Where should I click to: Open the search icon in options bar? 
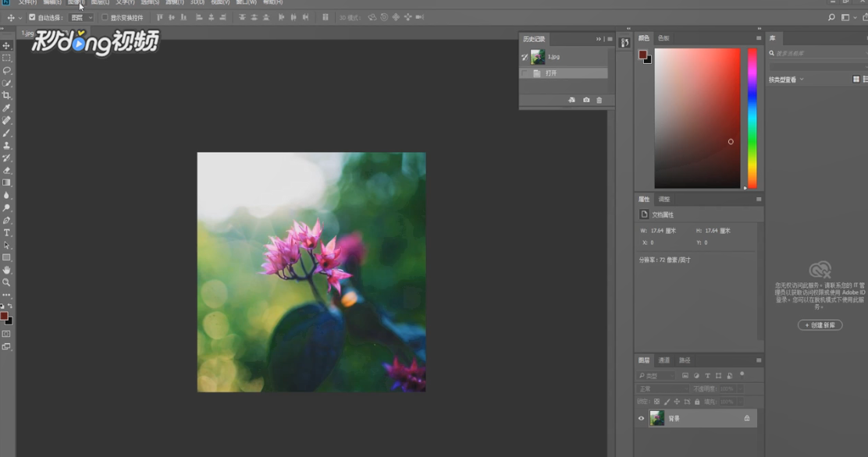831,17
